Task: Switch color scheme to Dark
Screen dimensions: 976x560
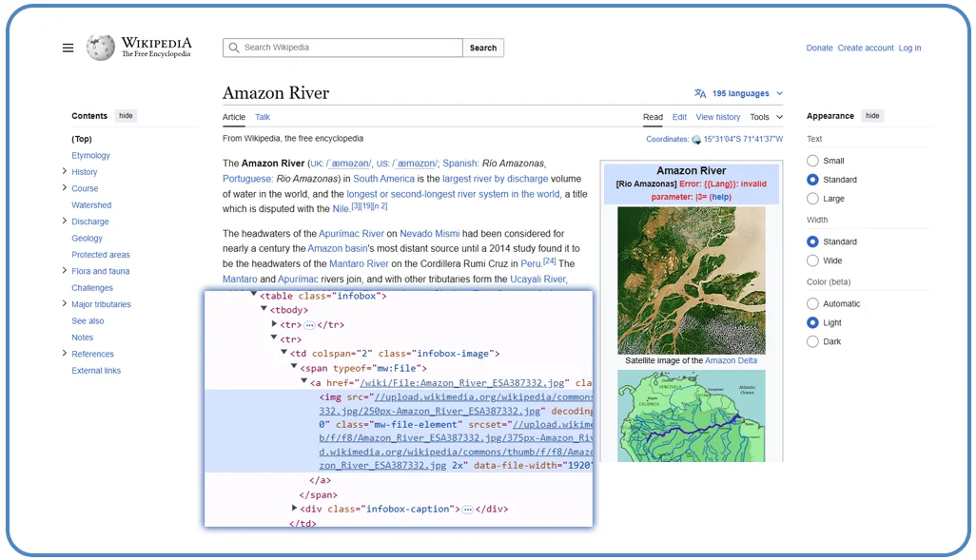Action: (813, 341)
